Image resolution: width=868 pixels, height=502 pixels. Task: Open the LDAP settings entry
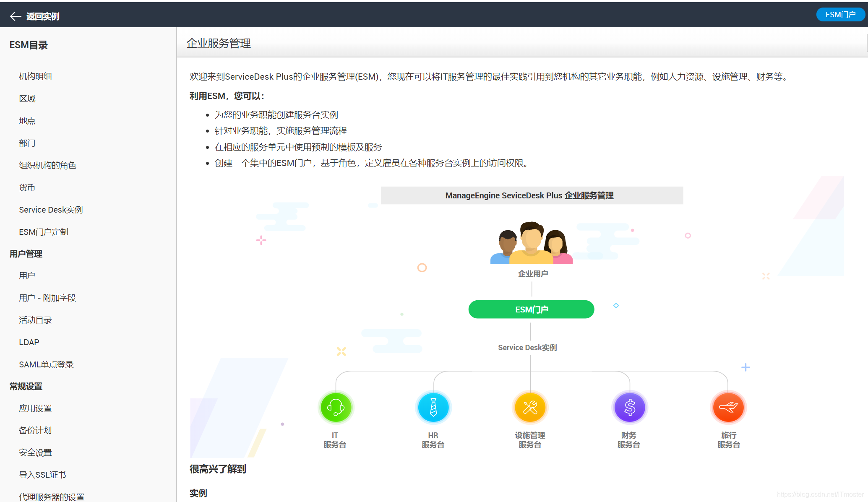[29, 342]
